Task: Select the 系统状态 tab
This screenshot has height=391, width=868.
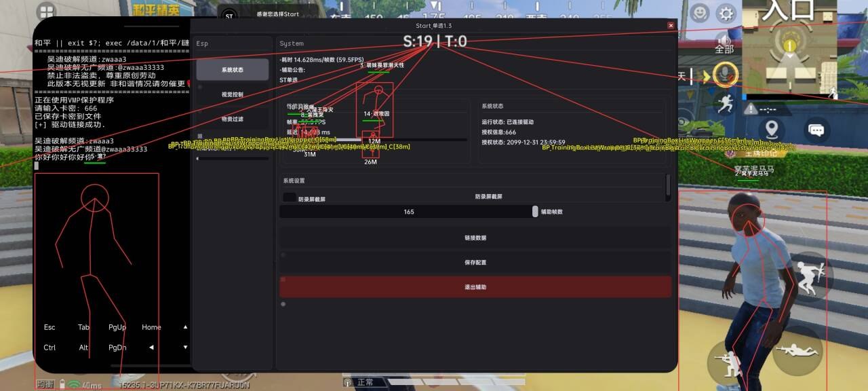Action: point(233,70)
